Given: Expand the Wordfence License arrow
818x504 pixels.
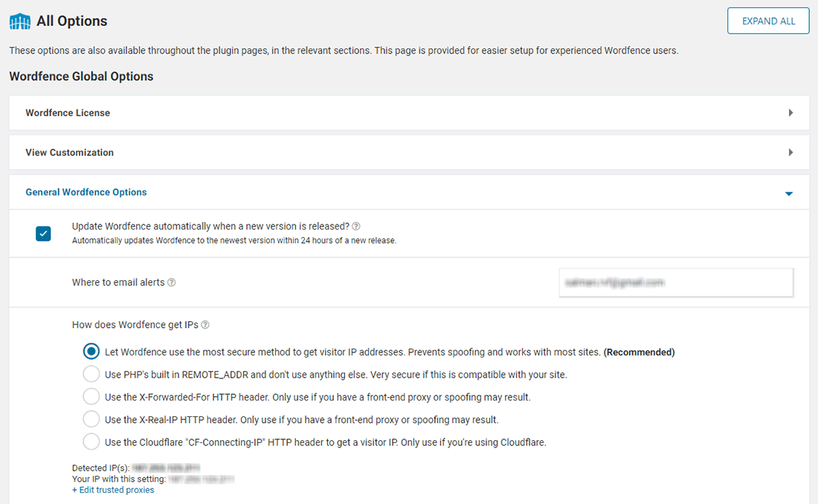Looking at the screenshot, I should [x=790, y=113].
